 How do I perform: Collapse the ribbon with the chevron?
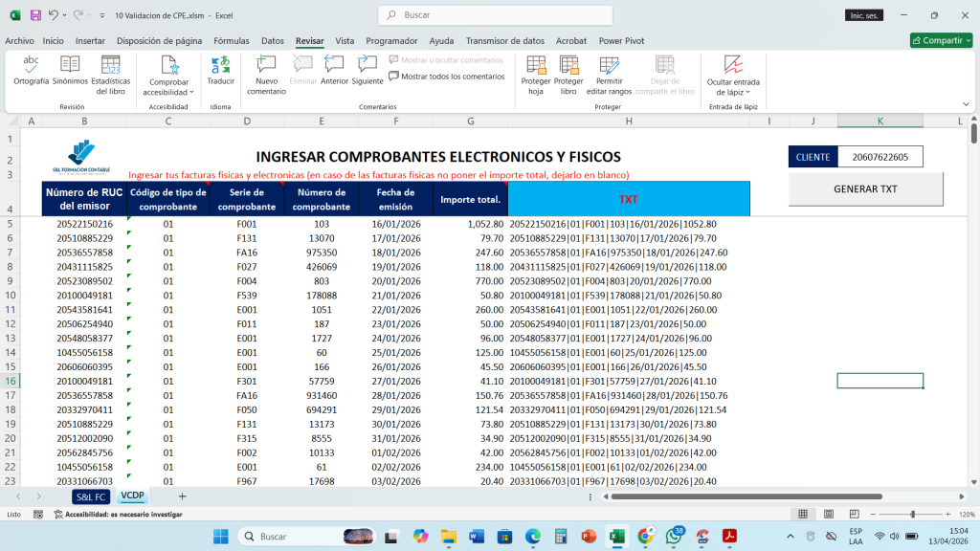tap(966, 105)
